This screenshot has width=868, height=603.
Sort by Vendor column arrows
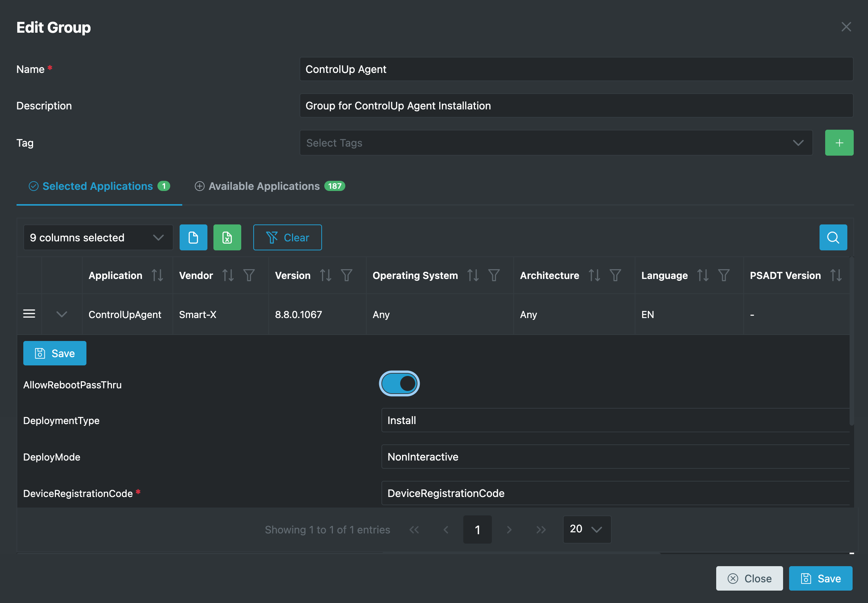[228, 276]
